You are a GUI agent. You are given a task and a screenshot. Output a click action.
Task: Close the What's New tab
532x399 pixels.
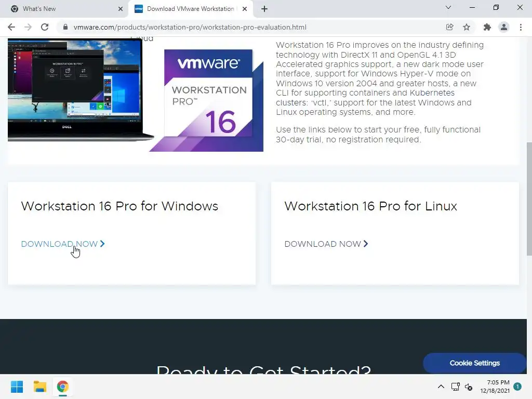coord(121,9)
